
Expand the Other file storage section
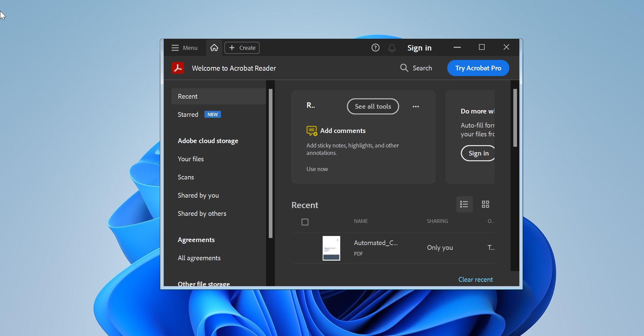(x=203, y=284)
